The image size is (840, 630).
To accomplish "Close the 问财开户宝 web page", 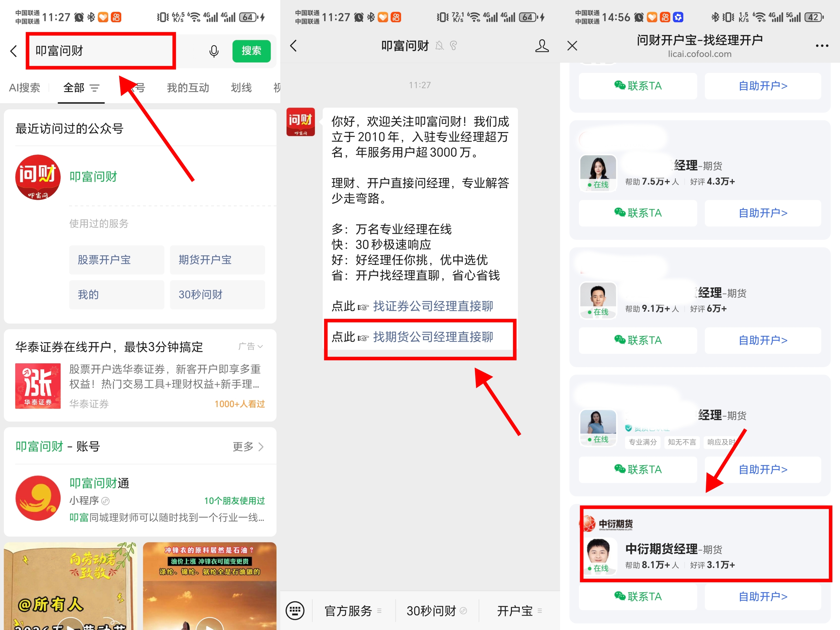I will click(572, 46).
